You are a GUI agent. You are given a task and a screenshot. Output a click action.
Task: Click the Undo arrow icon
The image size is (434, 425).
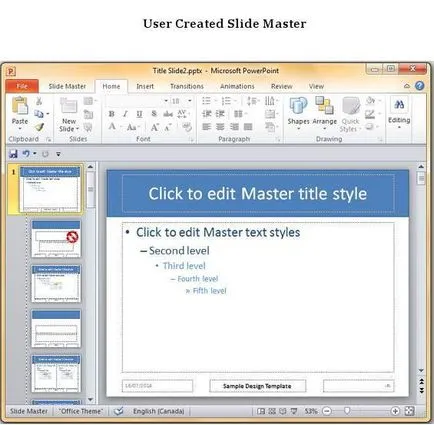pos(26,154)
